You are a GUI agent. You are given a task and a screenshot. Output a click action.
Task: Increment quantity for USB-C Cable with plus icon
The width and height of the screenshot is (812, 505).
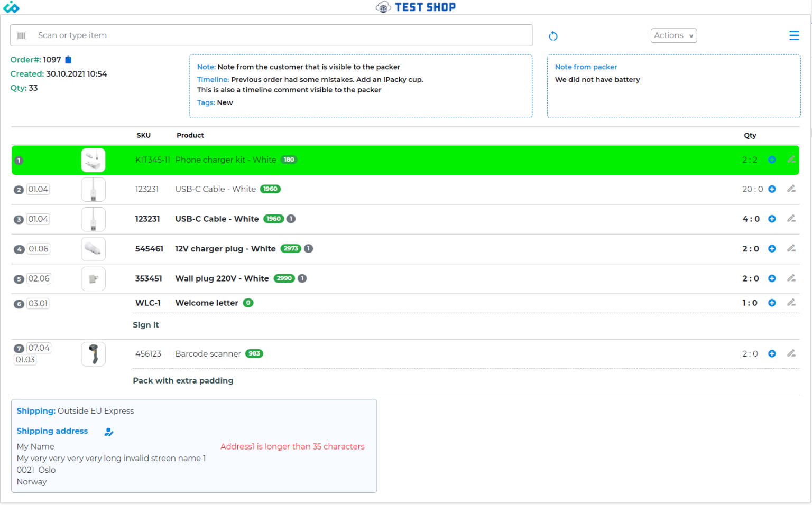pos(772,189)
